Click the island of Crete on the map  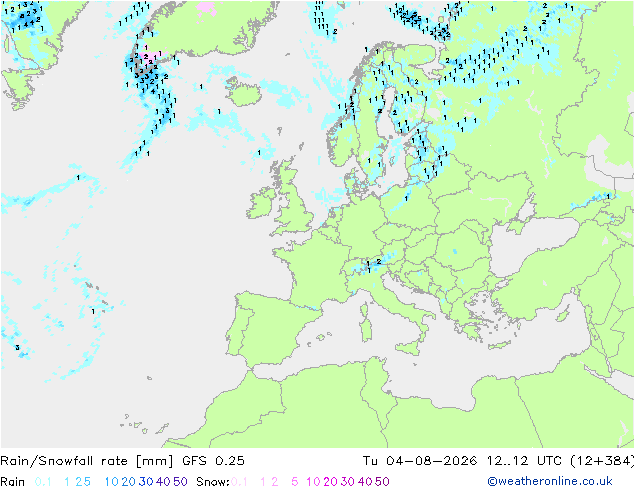tap(500, 346)
